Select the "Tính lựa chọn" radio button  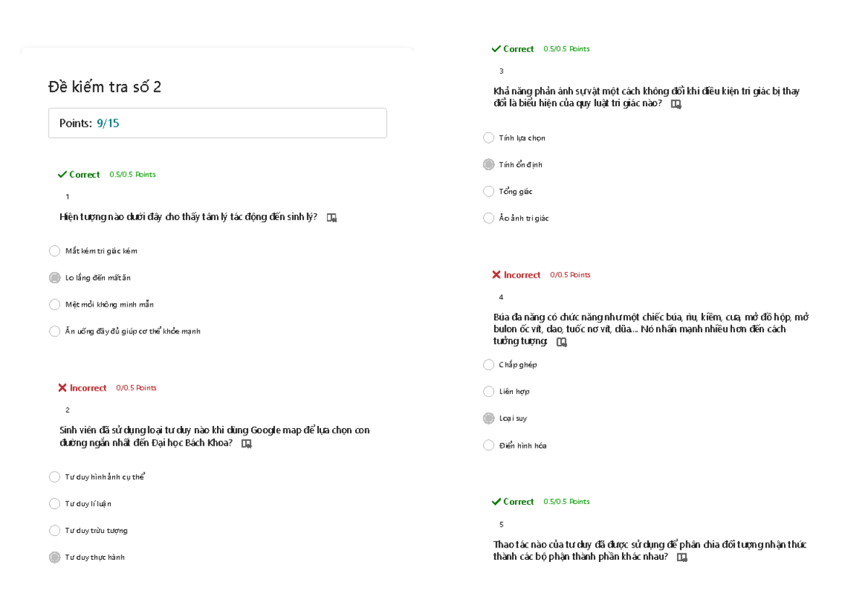pyautogui.click(x=489, y=138)
